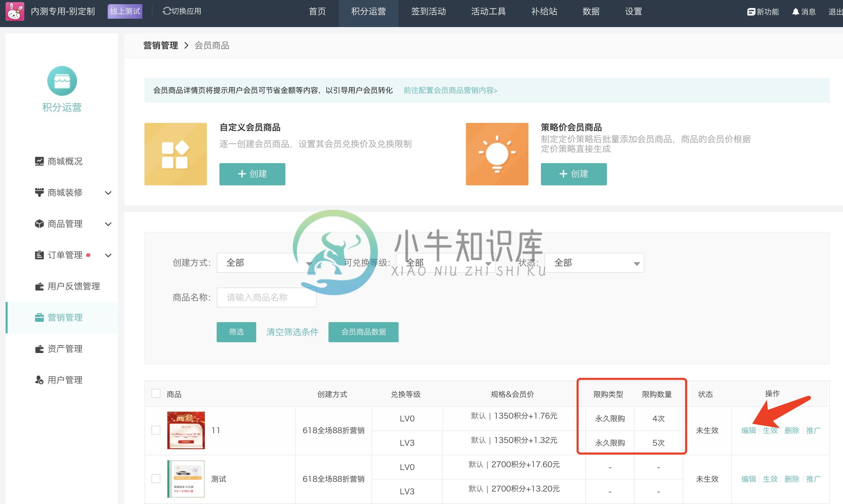
Task: Click 清空筛选条件 link
Action: 292,332
